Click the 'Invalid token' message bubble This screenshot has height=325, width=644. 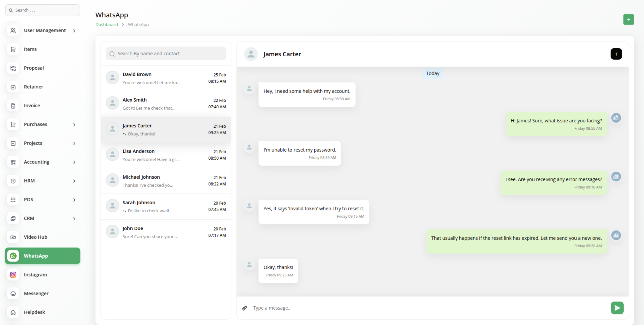click(314, 212)
